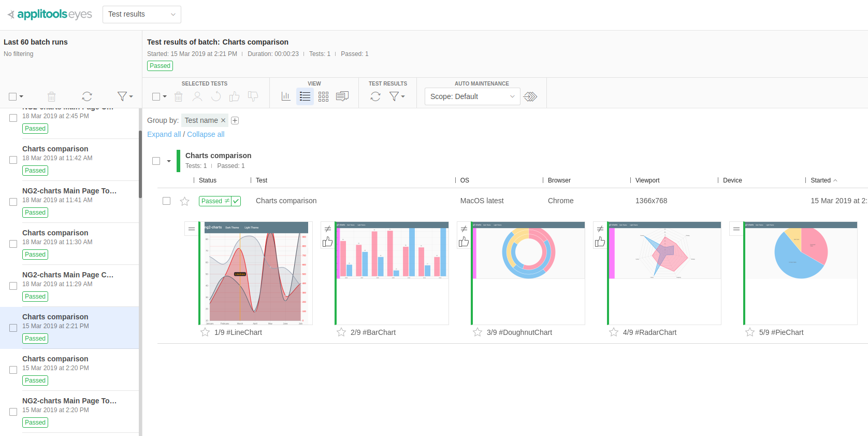Sort by the Browser column header
868x436 pixels.
pyautogui.click(x=559, y=180)
